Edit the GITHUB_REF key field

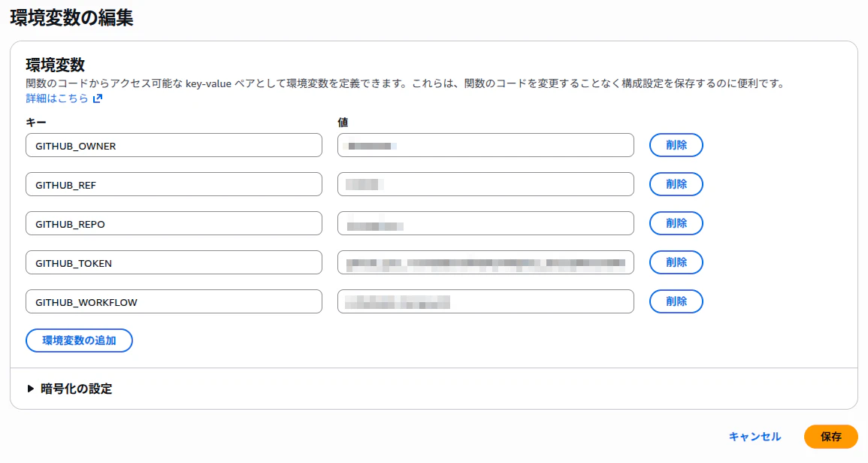point(174,184)
